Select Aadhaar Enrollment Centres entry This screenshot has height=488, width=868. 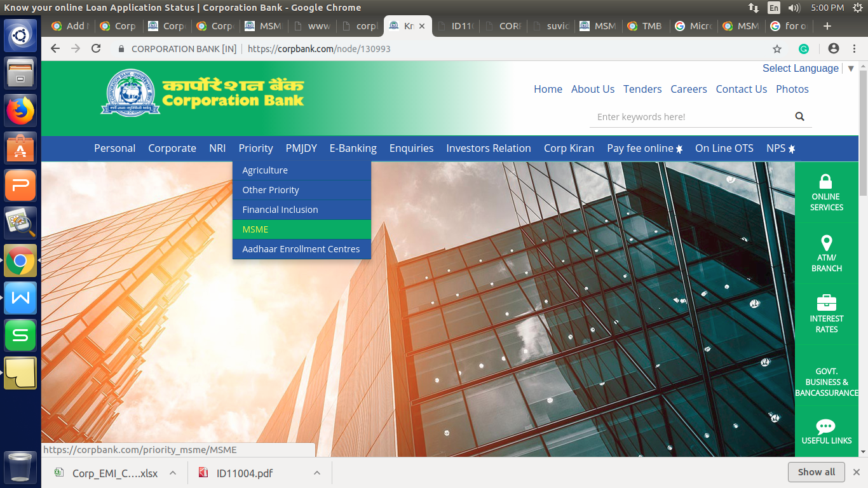click(x=302, y=249)
